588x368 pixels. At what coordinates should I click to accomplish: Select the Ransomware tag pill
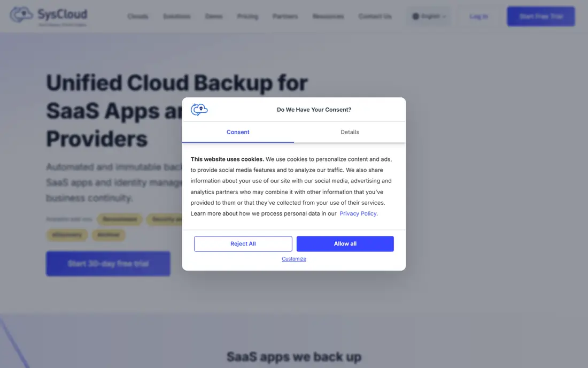(120, 219)
